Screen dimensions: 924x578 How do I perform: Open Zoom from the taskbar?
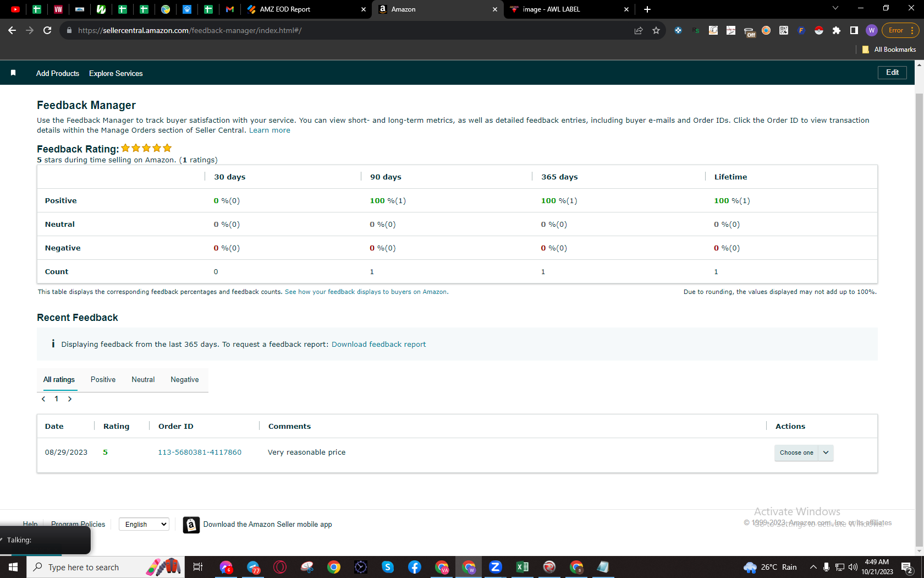[496, 567]
